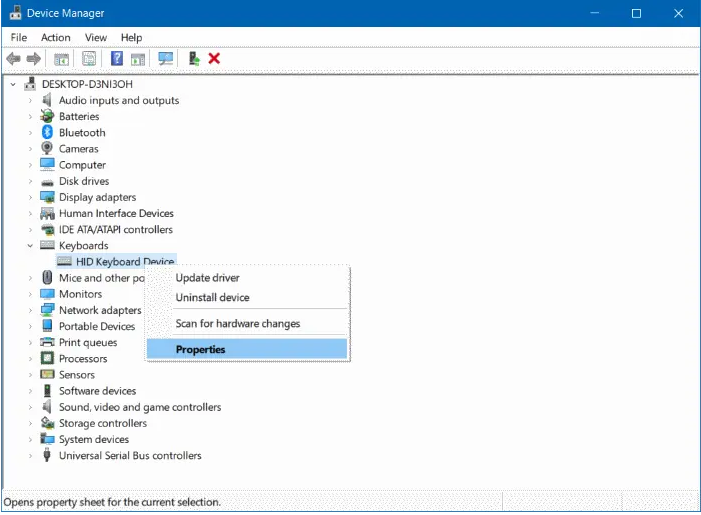Select the Portable Devices tree item
The width and height of the screenshot is (701, 515).
[97, 326]
